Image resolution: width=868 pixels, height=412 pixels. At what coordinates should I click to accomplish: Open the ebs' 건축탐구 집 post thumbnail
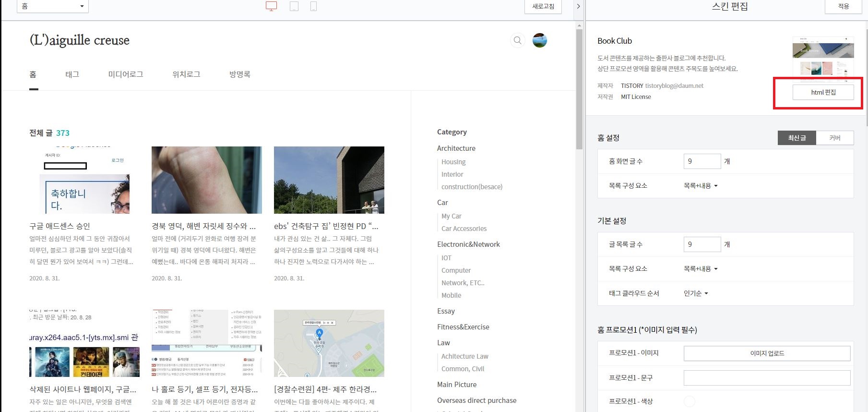(329, 180)
